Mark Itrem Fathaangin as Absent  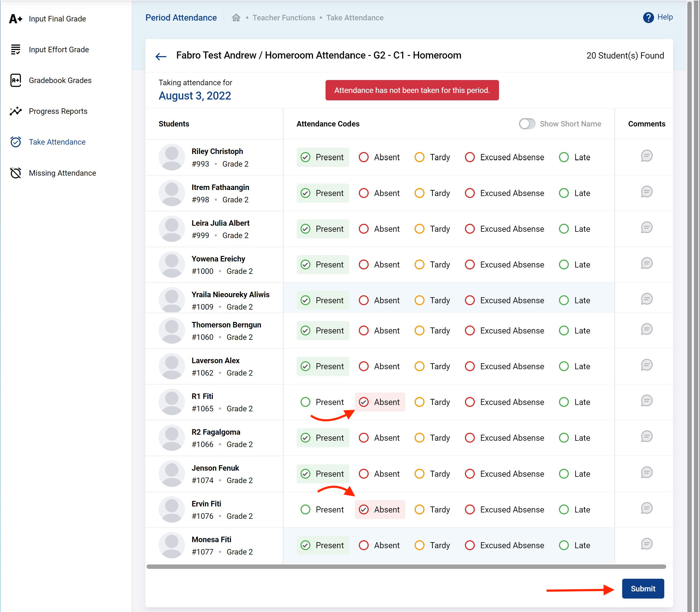coord(364,193)
